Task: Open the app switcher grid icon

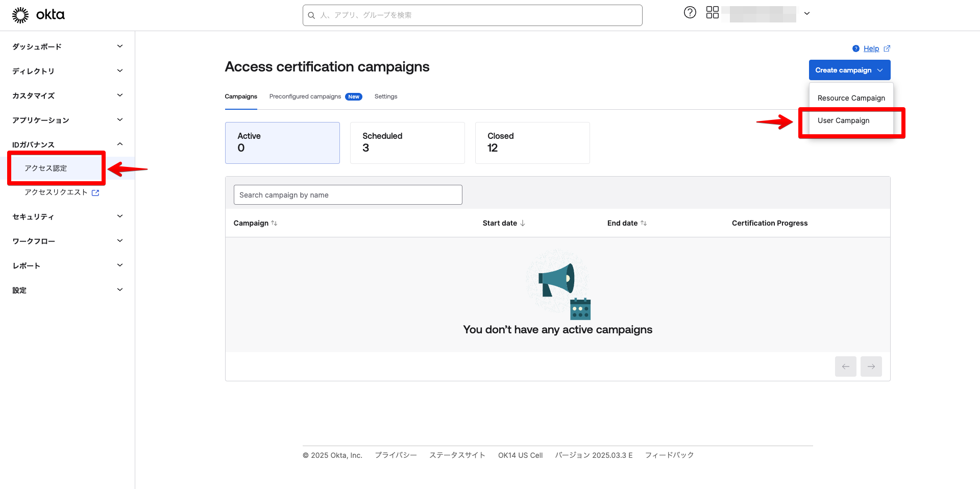Action: [x=712, y=12]
